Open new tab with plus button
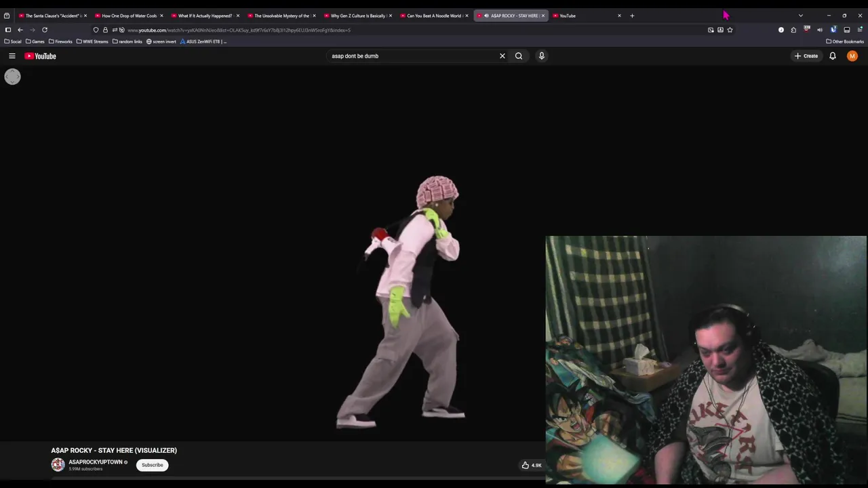 click(x=632, y=16)
